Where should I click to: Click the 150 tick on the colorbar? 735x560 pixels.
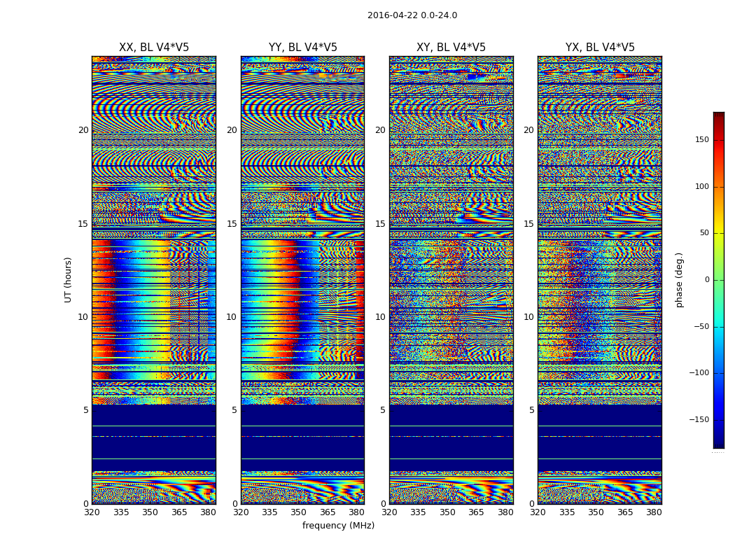(x=701, y=139)
